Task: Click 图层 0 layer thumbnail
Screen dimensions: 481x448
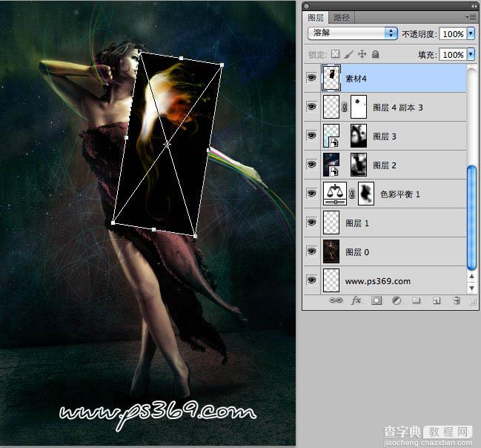Action: click(x=331, y=251)
